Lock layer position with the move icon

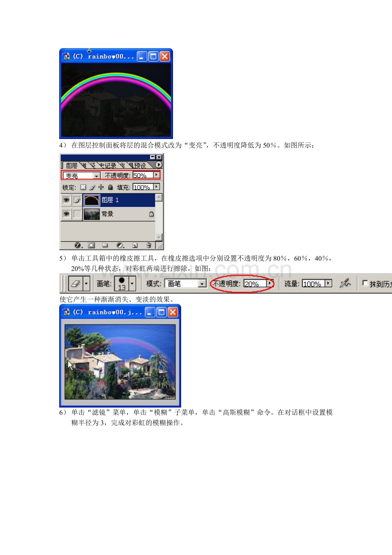click(101, 187)
